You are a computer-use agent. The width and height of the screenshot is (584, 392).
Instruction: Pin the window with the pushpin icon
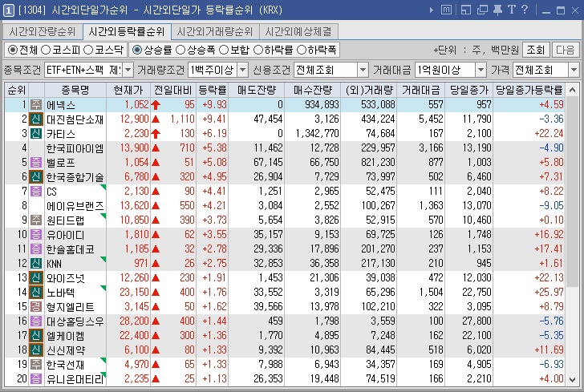point(497,10)
